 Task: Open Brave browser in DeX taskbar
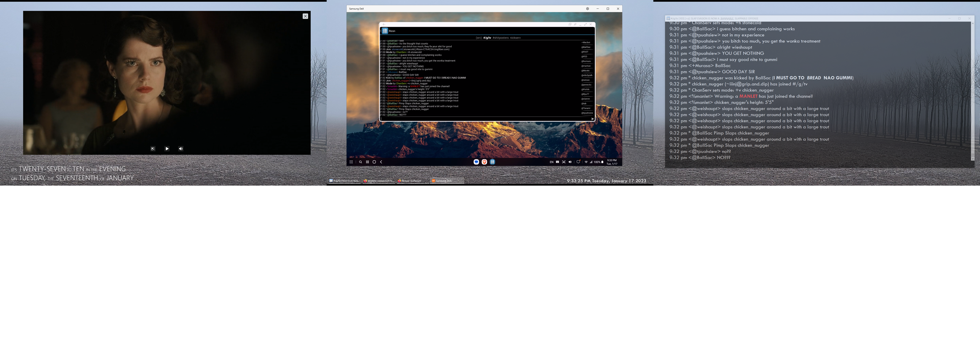484,162
